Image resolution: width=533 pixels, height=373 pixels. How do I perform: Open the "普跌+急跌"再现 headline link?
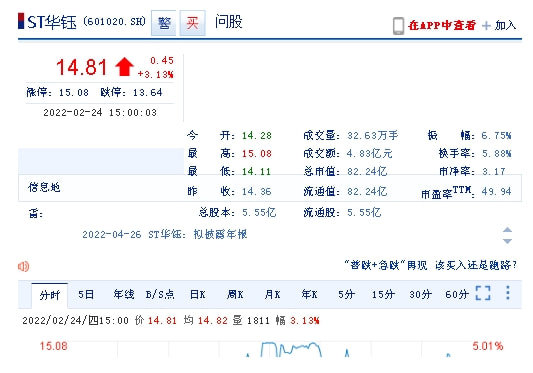430,265
